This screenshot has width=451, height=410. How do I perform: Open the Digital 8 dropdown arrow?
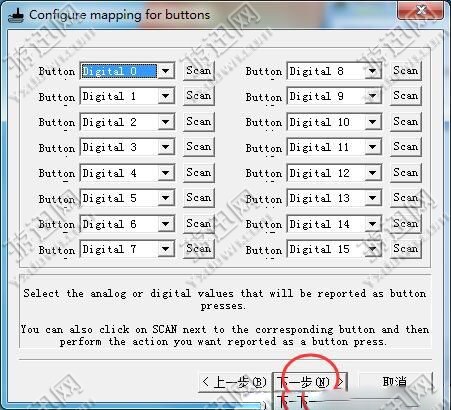[x=372, y=71]
